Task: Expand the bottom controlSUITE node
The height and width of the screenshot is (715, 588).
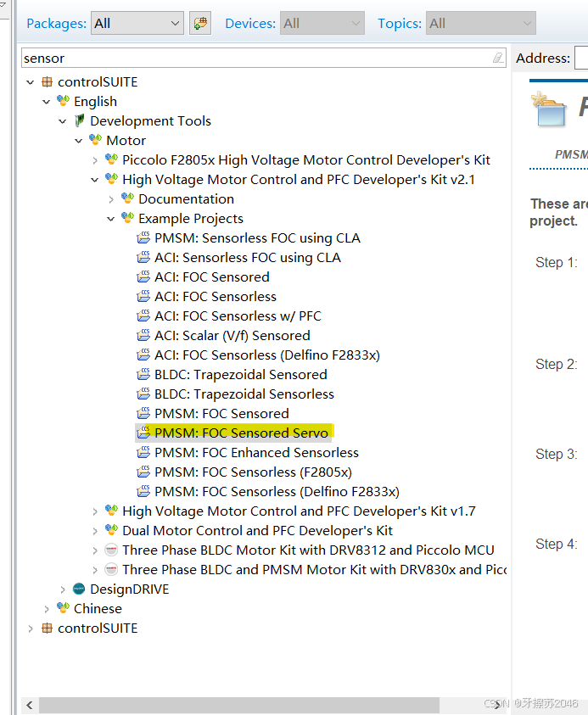Action: 30,628
